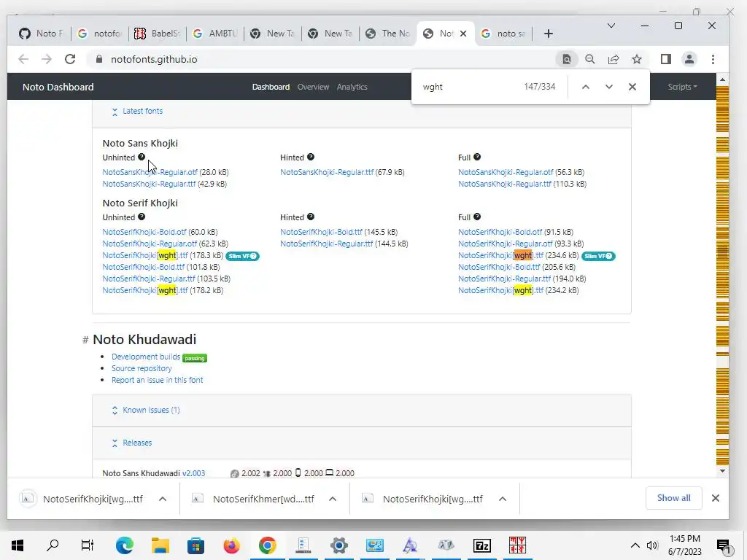
Task: Open the Source repository link
Action: pyautogui.click(x=142, y=368)
